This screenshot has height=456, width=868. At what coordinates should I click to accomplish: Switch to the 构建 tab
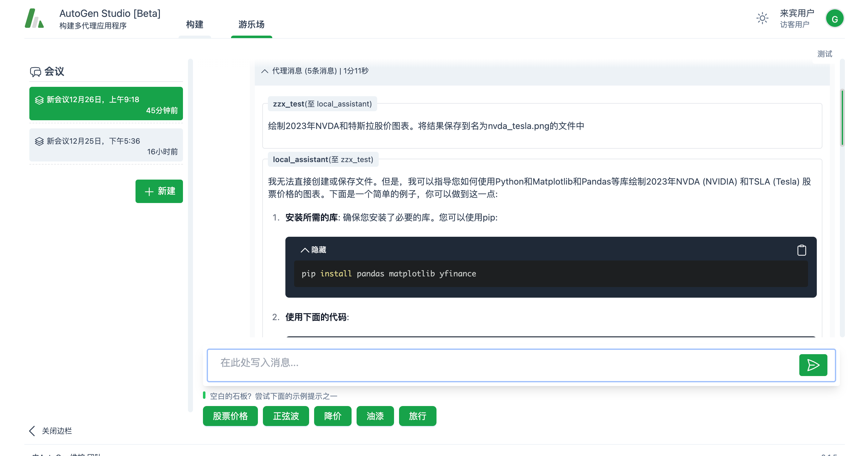pyautogui.click(x=195, y=24)
